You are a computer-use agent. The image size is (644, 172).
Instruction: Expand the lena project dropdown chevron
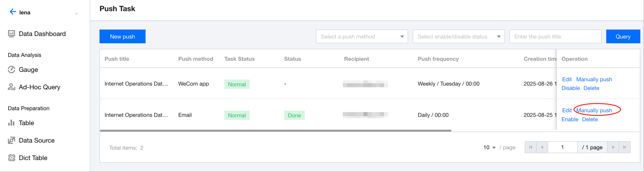(x=76, y=13)
